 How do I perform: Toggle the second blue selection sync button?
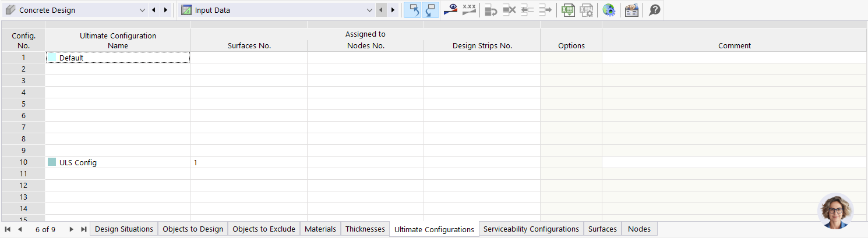[x=429, y=10]
